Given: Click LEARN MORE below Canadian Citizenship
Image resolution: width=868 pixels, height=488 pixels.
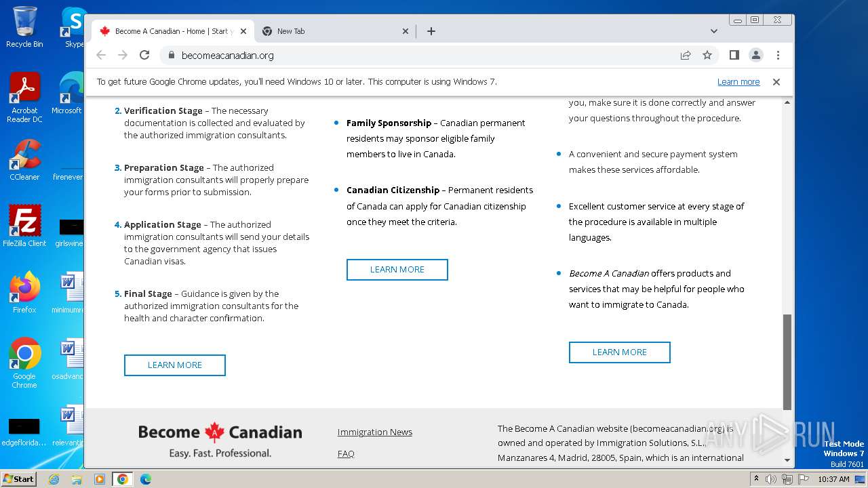Looking at the screenshot, I should pos(397,269).
